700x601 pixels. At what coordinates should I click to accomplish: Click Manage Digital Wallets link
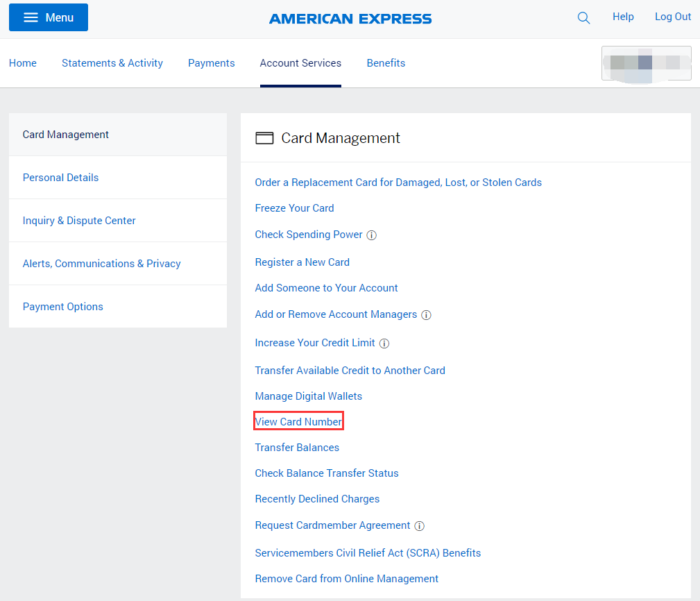point(308,396)
